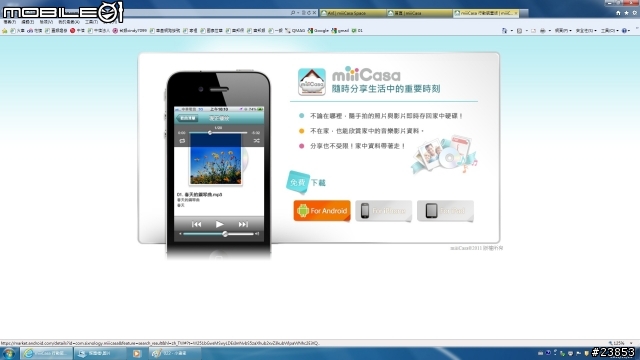Click the Print icon in command bar

542,31
